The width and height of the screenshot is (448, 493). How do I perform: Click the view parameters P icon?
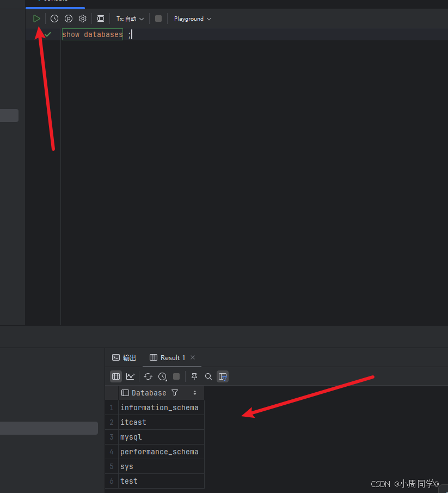pyautogui.click(x=69, y=19)
